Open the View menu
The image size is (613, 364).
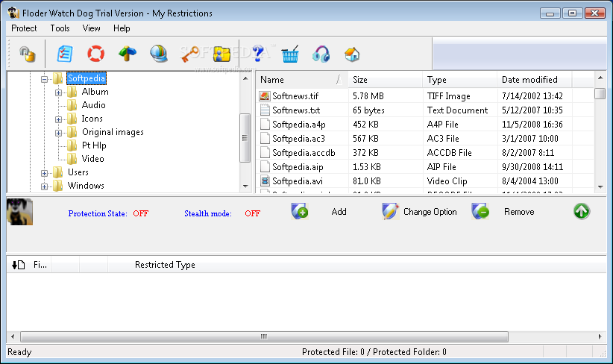click(x=91, y=28)
